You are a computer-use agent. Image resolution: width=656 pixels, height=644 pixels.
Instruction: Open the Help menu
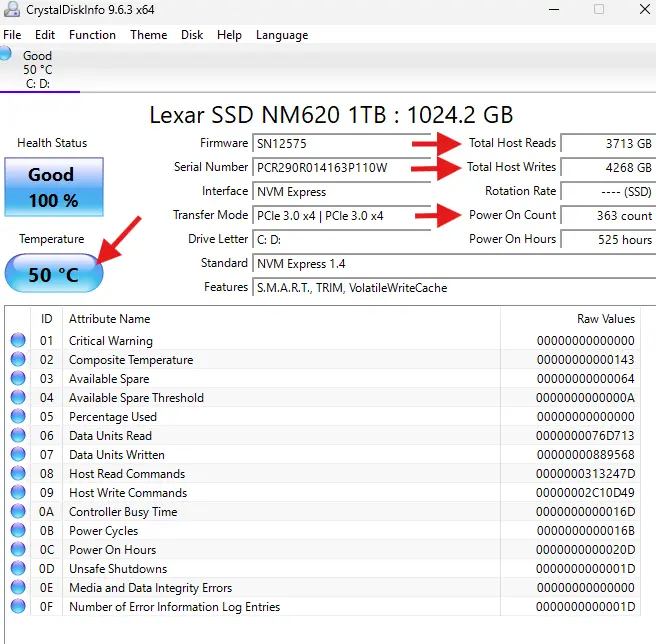point(229,35)
